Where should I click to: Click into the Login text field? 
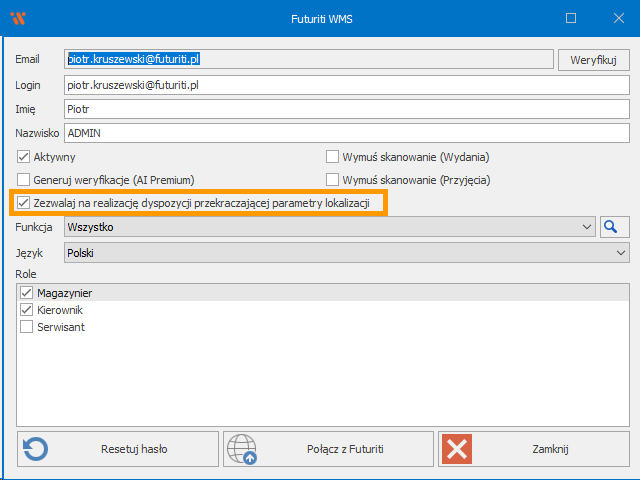point(340,85)
